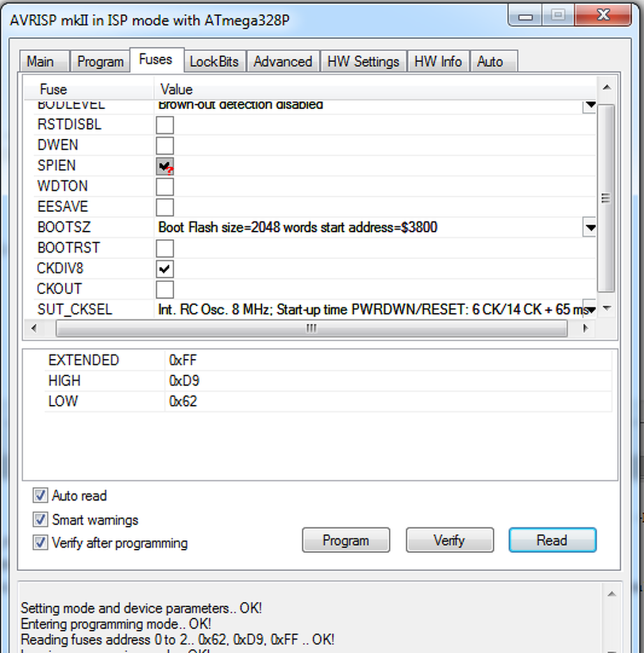Click the fuse list scroll up arrow
The image size is (644, 653).
click(x=606, y=87)
